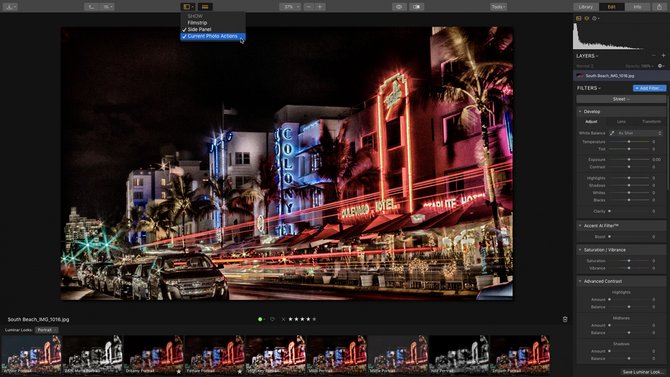Image resolution: width=670 pixels, height=377 pixels.
Task: Click the before/after compare icon
Action: coord(417,7)
